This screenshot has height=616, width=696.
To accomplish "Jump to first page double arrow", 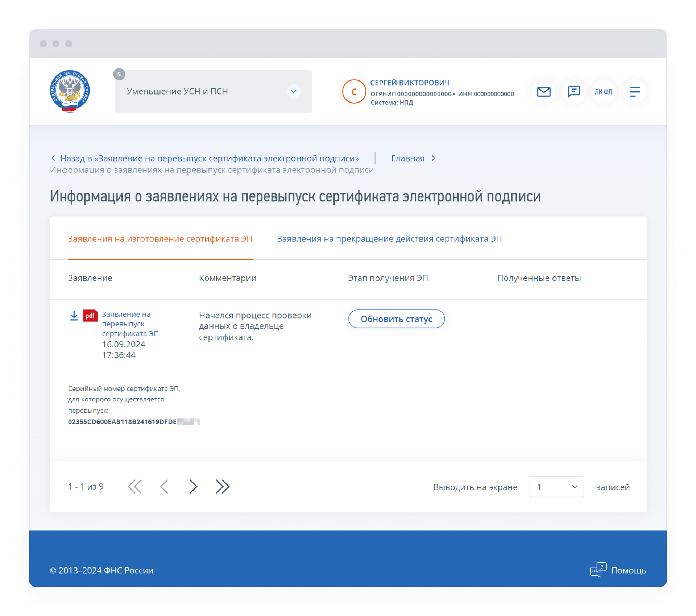I will pyautogui.click(x=135, y=486).
